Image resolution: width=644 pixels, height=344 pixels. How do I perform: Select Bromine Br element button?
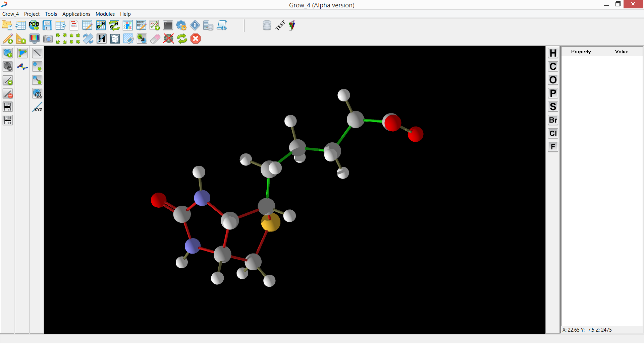coord(553,120)
